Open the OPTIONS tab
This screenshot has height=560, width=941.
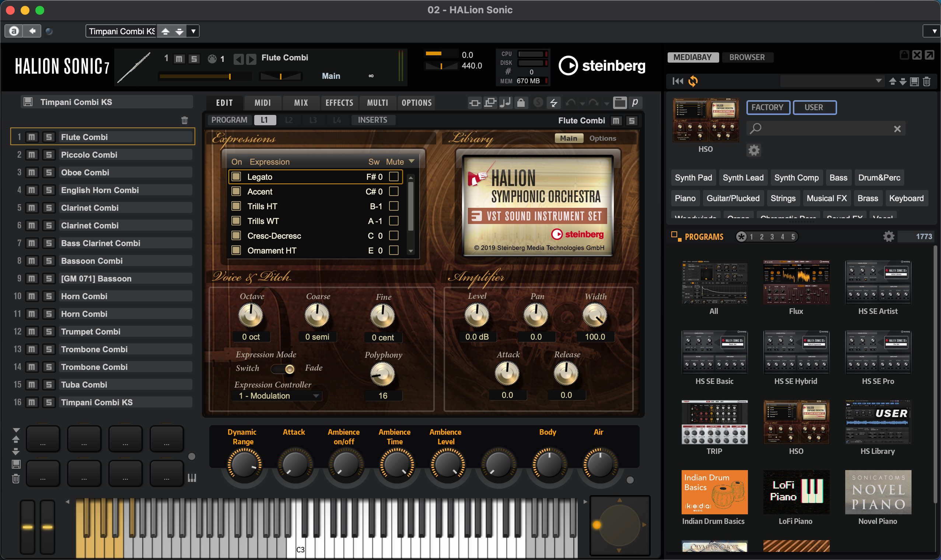click(417, 103)
